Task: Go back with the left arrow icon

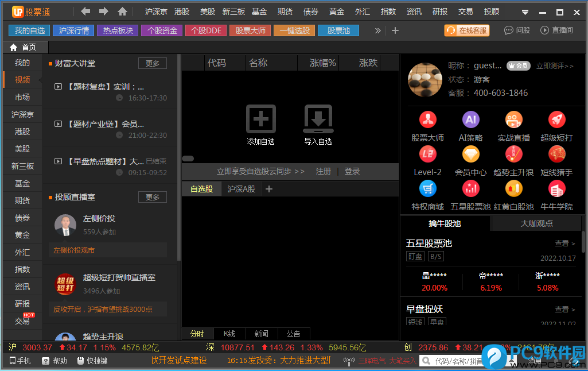Action: coord(85,11)
